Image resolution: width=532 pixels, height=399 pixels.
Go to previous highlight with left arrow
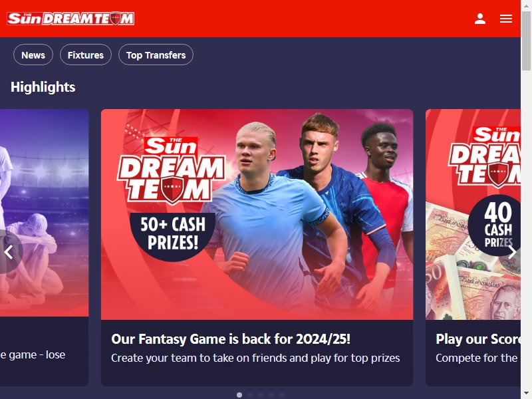(9, 252)
